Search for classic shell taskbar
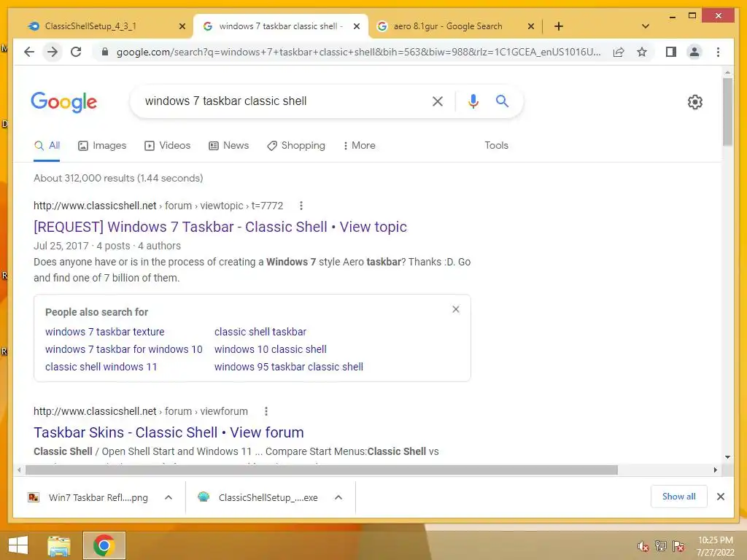Screen dimensions: 747x560 [x=260, y=332]
